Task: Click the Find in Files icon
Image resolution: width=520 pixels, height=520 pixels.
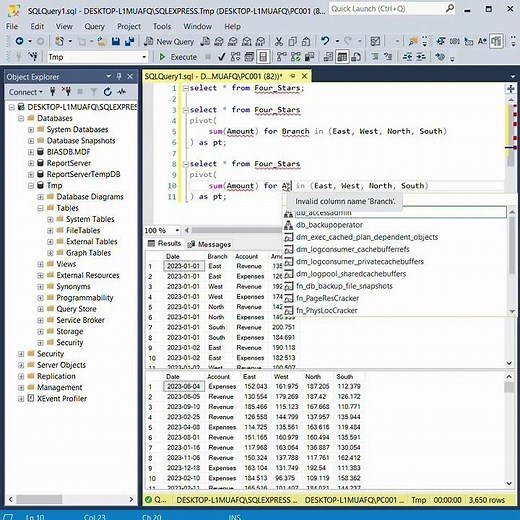Action: tap(413, 41)
